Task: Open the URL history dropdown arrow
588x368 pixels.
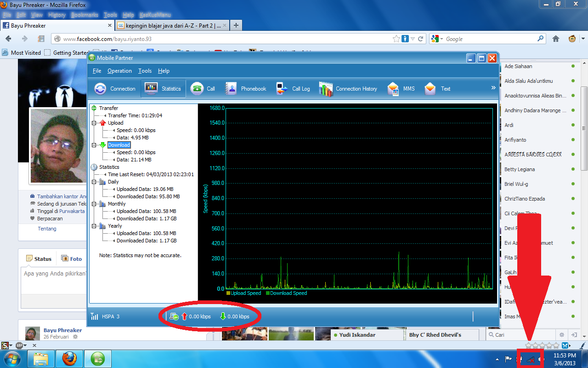Action: pyautogui.click(x=413, y=39)
